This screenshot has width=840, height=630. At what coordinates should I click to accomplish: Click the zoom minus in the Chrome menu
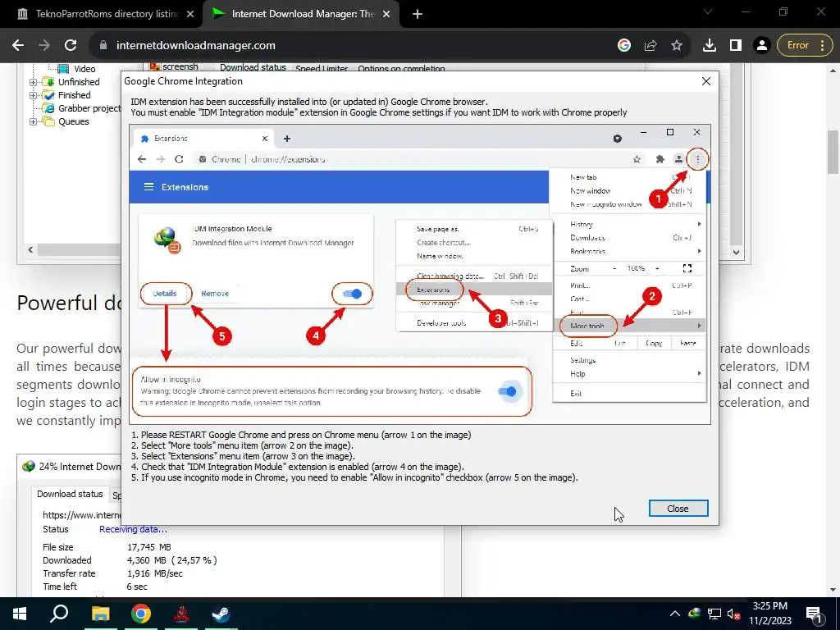point(614,268)
